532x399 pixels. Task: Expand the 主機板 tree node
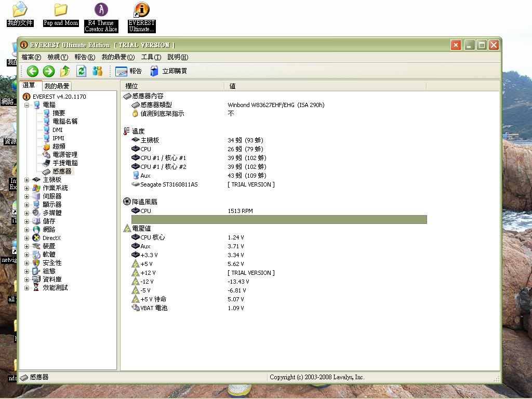(x=27, y=180)
